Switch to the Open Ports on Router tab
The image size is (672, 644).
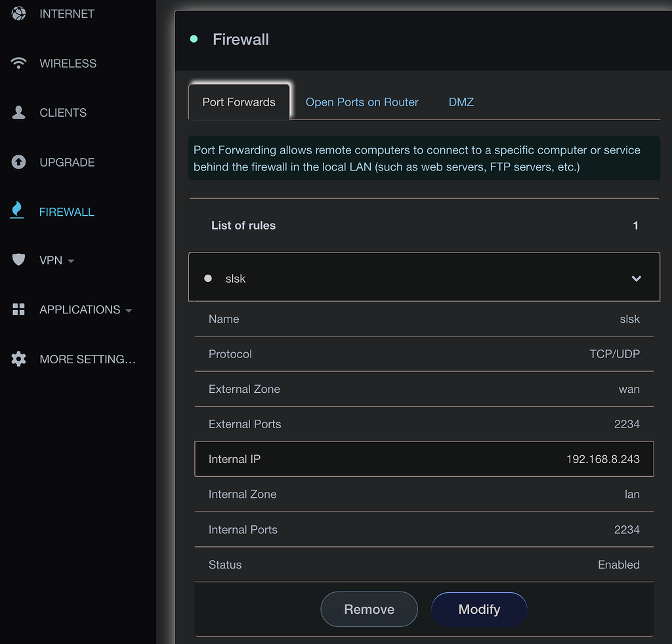(x=362, y=102)
